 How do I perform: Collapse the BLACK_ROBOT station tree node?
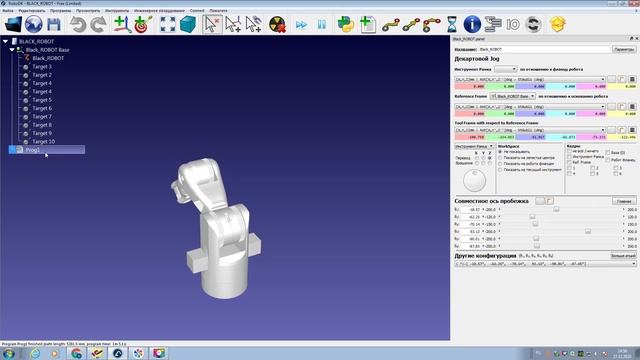[x=5, y=41]
